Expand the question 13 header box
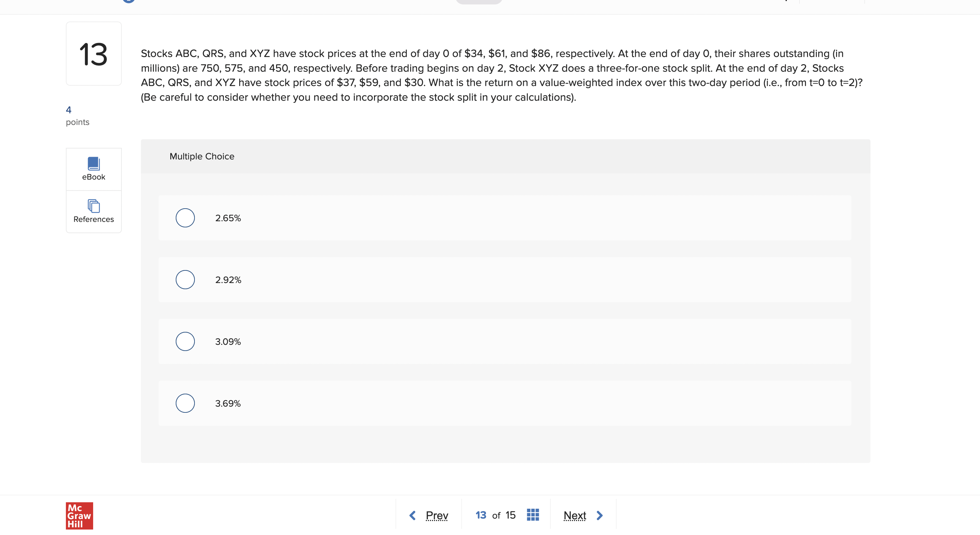Image resolution: width=980 pixels, height=535 pixels. 93,53
